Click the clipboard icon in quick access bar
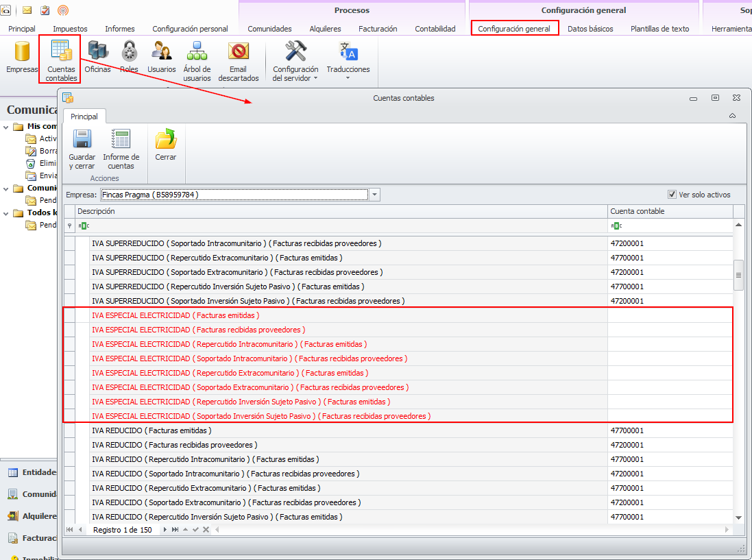The width and height of the screenshot is (752, 560). tap(45, 10)
